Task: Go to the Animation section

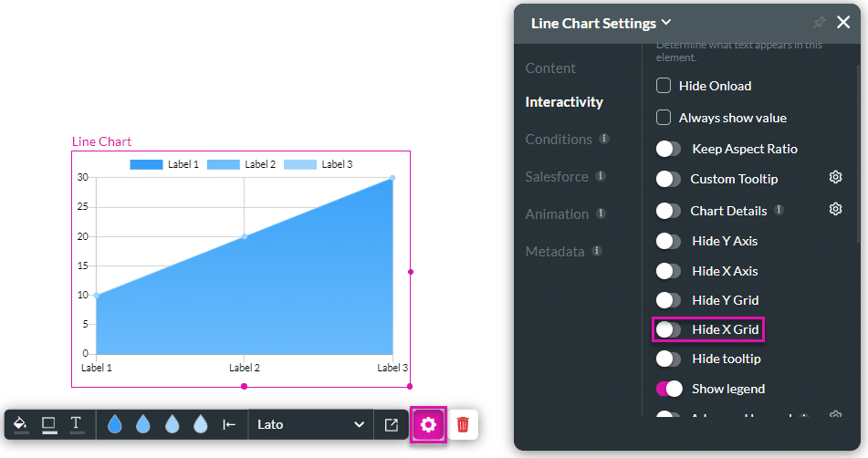Action: 557,214
